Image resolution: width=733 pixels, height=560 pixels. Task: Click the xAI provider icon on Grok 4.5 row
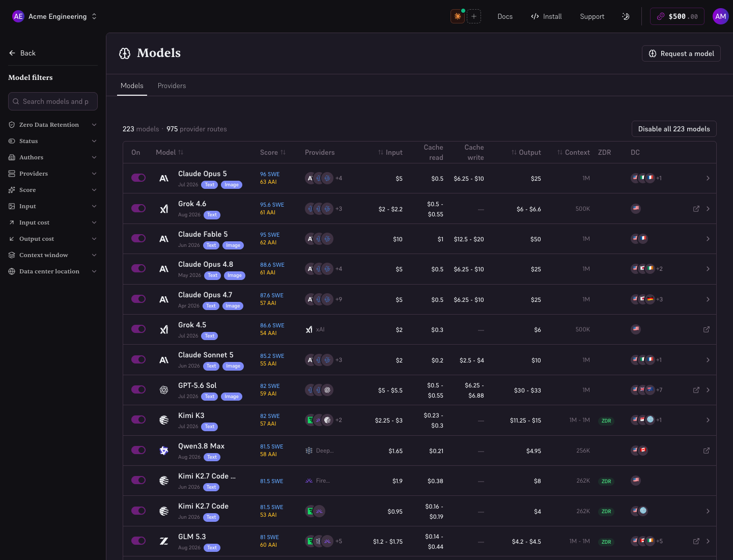coord(309,329)
